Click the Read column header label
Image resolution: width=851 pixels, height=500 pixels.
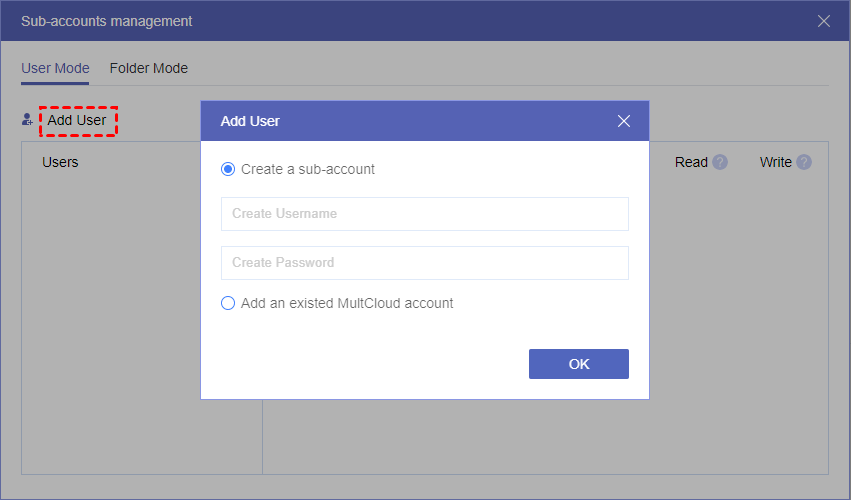coord(691,162)
